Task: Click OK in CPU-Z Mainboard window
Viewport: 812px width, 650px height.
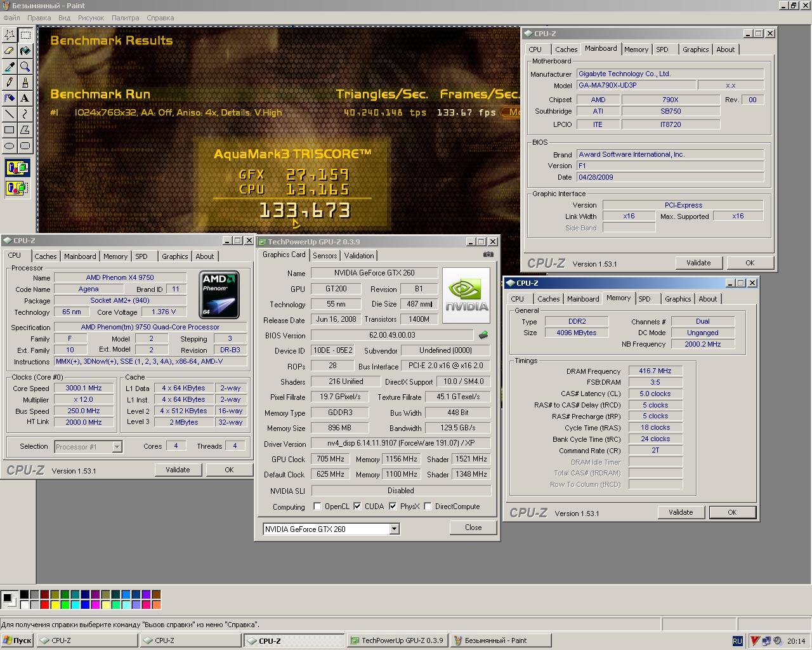Action: coord(750,263)
